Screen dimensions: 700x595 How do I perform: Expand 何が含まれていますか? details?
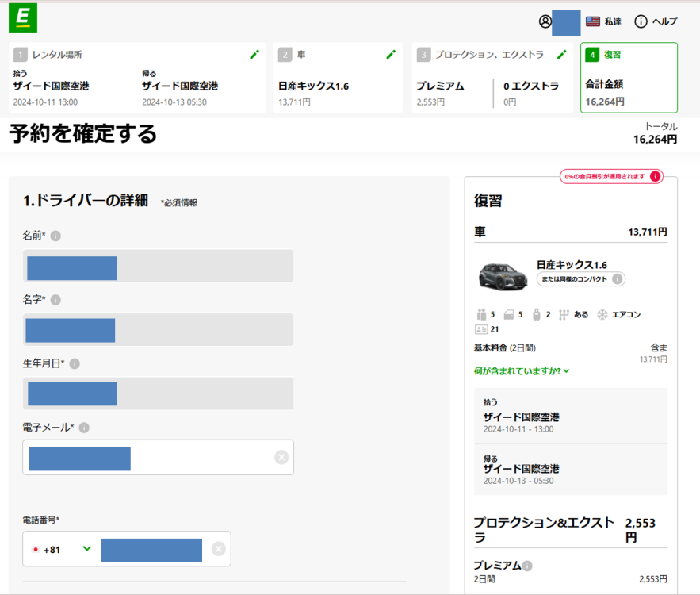pyautogui.click(x=522, y=370)
